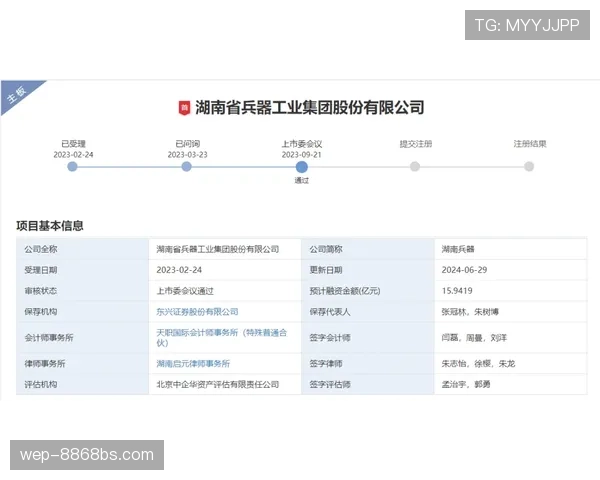Click the red 首 badge icon beside company title
600x480 pixels.
pos(184,108)
